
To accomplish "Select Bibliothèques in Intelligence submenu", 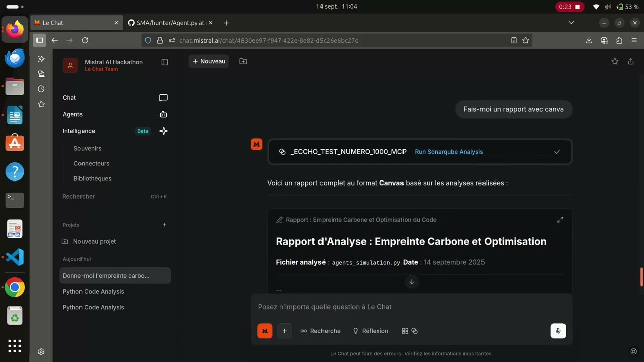I will tap(93, 178).
